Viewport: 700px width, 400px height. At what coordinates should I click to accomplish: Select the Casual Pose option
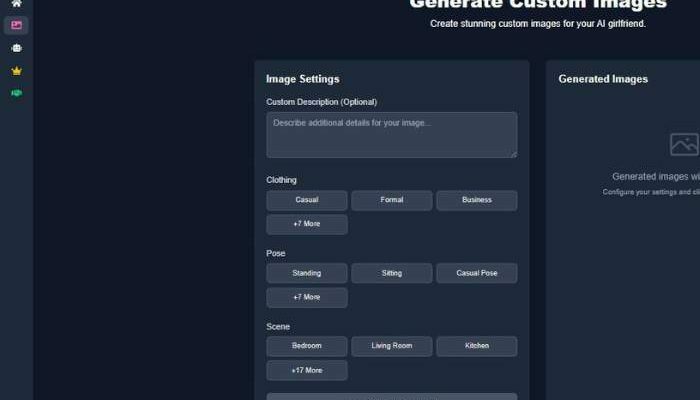[x=477, y=273]
